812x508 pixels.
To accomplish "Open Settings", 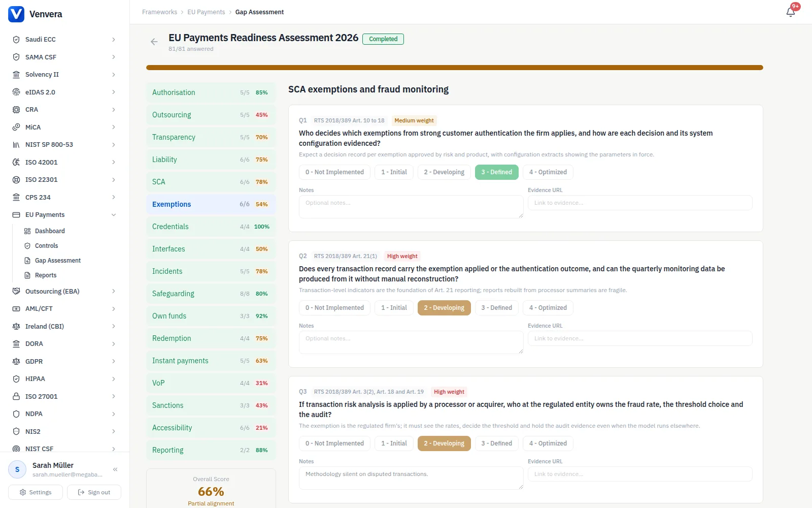I will 36,492.
